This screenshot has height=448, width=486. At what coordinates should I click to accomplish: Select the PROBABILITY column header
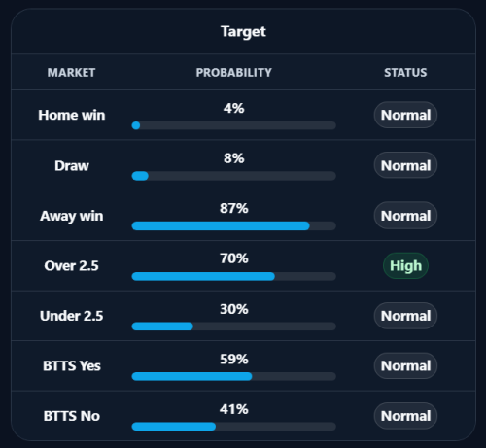[234, 73]
